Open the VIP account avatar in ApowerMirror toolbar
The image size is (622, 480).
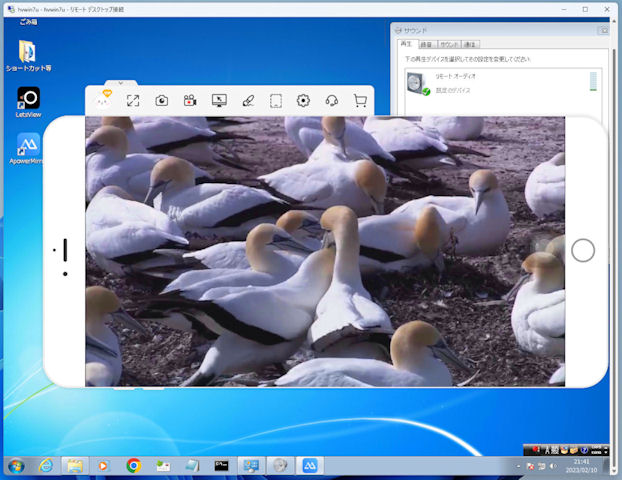point(104,100)
